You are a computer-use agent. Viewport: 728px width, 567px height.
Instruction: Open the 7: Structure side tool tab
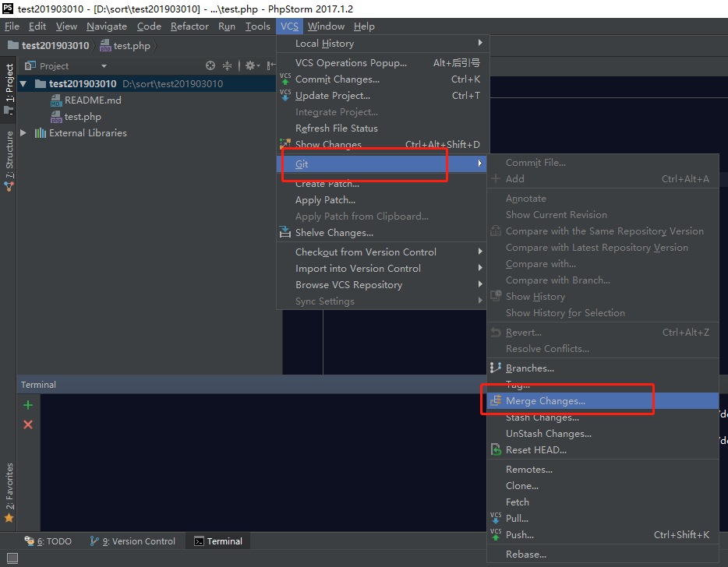click(9, 160)
